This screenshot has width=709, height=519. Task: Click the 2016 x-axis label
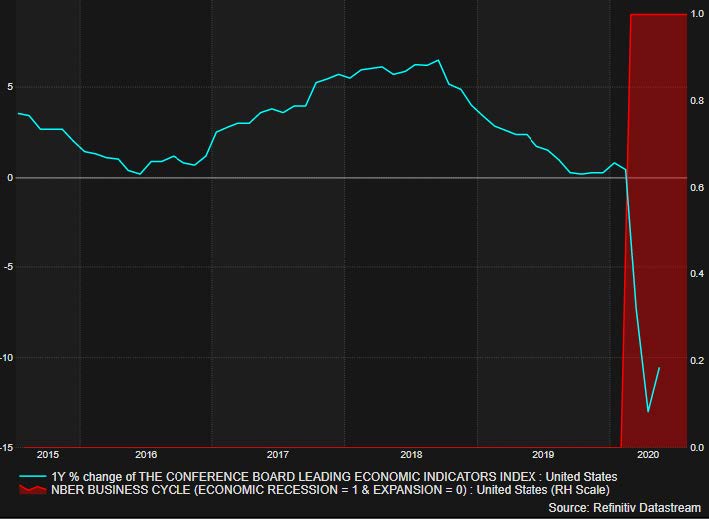146,455
